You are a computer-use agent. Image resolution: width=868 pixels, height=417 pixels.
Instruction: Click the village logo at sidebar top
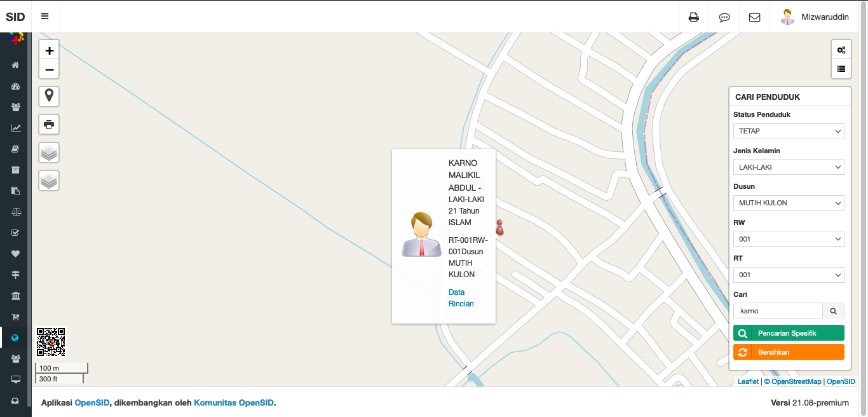click(16, 38)
